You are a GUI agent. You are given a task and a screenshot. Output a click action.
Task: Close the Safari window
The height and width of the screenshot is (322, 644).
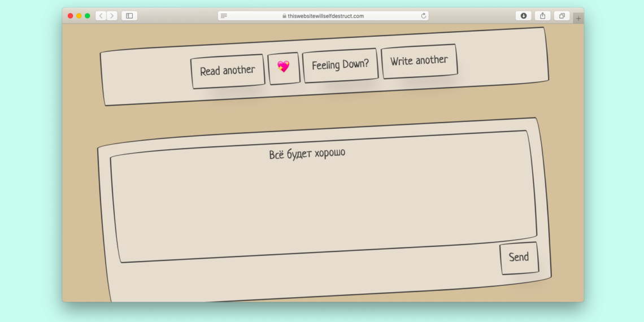click(71, 16)
